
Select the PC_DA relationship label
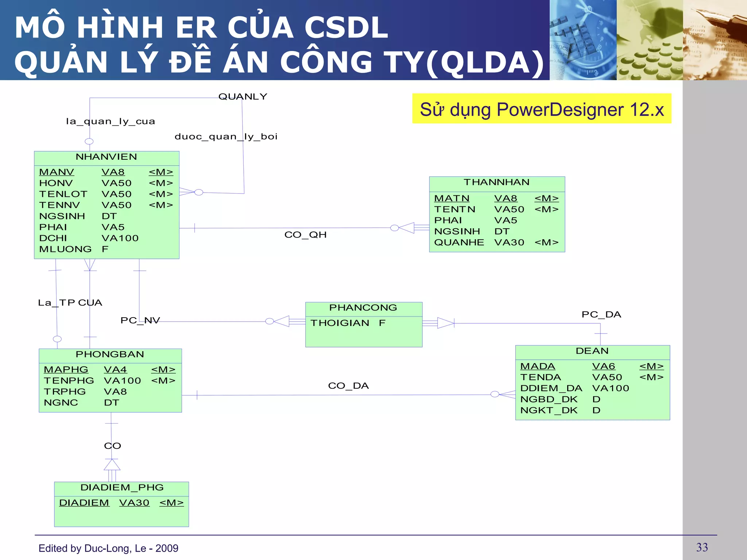[x=601, y=315]
